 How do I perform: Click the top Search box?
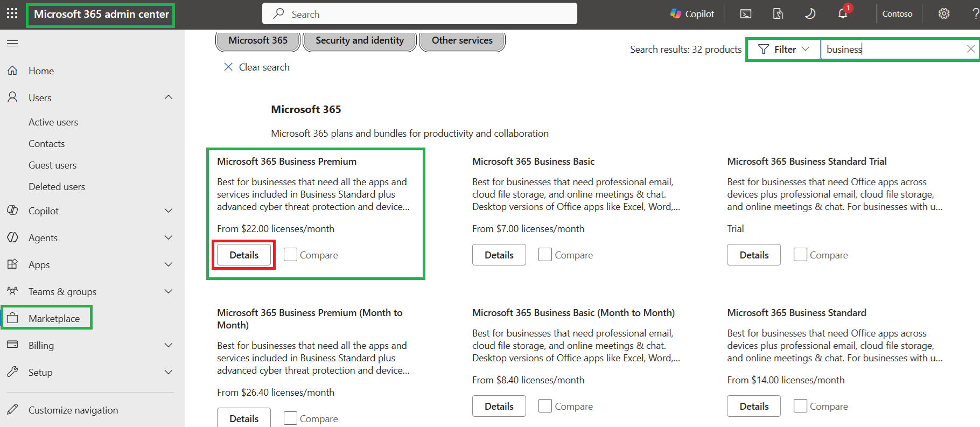tap(419, 14)
